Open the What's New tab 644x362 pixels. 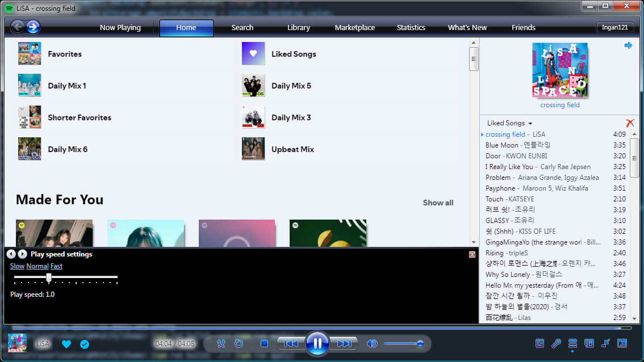tap(467, 27)
